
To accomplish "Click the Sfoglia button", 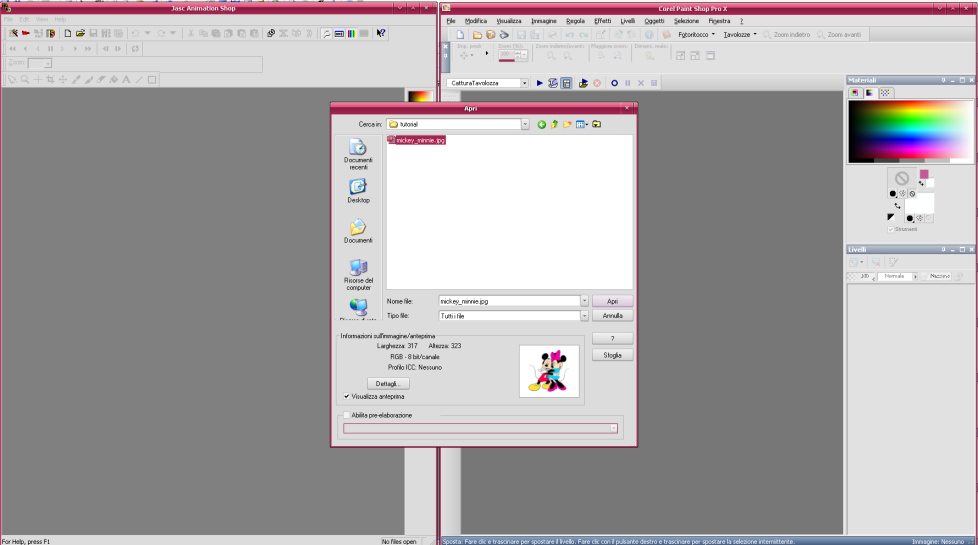I will click(x=612, y=355).
